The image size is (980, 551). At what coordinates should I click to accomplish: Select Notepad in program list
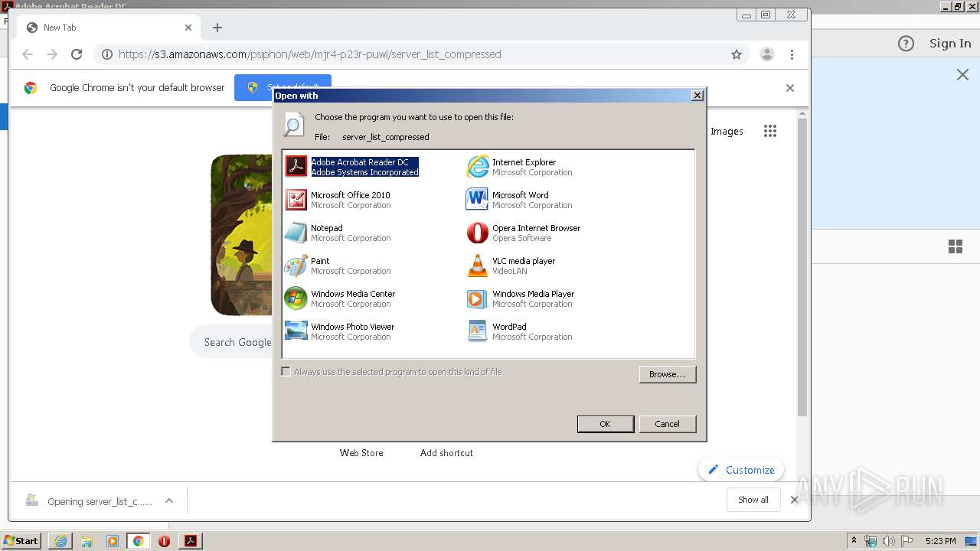pyautogui.click(x=338, y=233)
